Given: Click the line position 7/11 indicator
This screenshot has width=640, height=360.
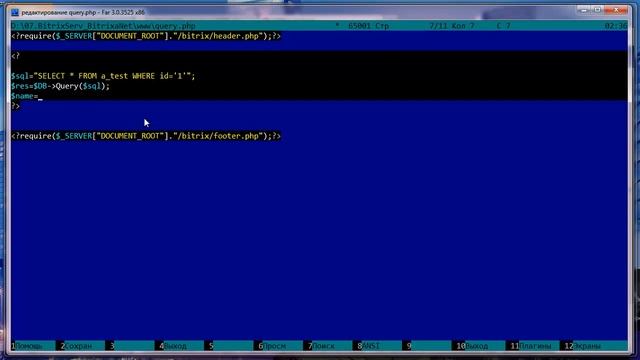Looking at the screenshot, I should (x=438, y=26).
